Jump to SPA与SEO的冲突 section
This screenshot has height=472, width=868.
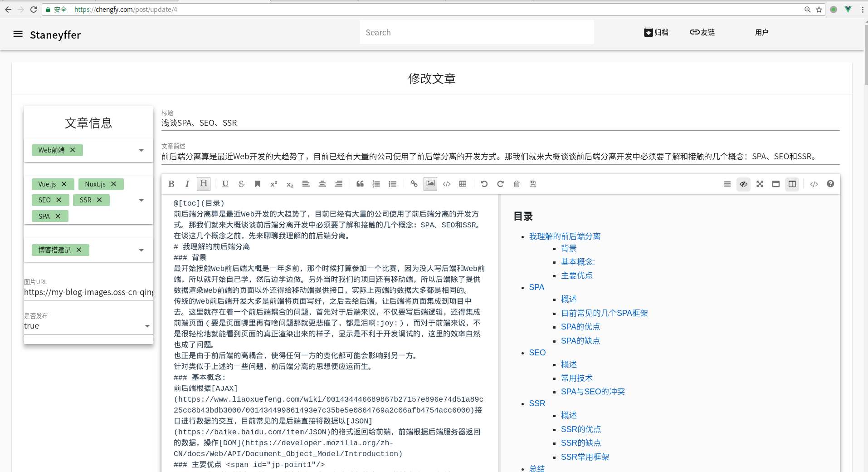click(593, 392)
